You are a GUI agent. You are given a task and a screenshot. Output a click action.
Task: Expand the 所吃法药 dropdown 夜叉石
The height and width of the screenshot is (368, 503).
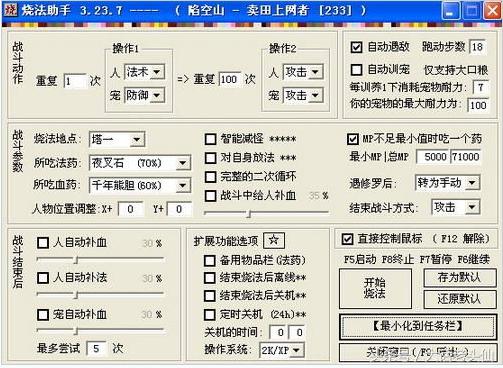(140, 163)
